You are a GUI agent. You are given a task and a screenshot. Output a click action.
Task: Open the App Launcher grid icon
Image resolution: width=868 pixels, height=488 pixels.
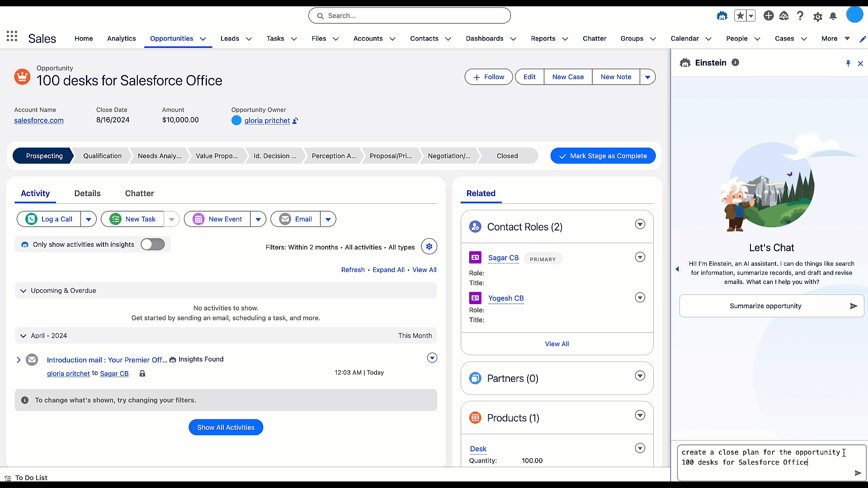[x=12, y=37]
